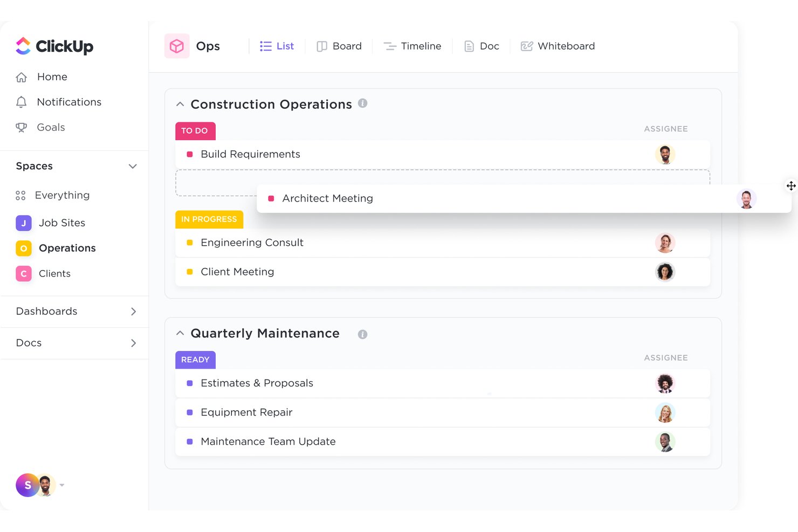
Task: Open the Build Requirements task
Action: click(x=443, y=155)
